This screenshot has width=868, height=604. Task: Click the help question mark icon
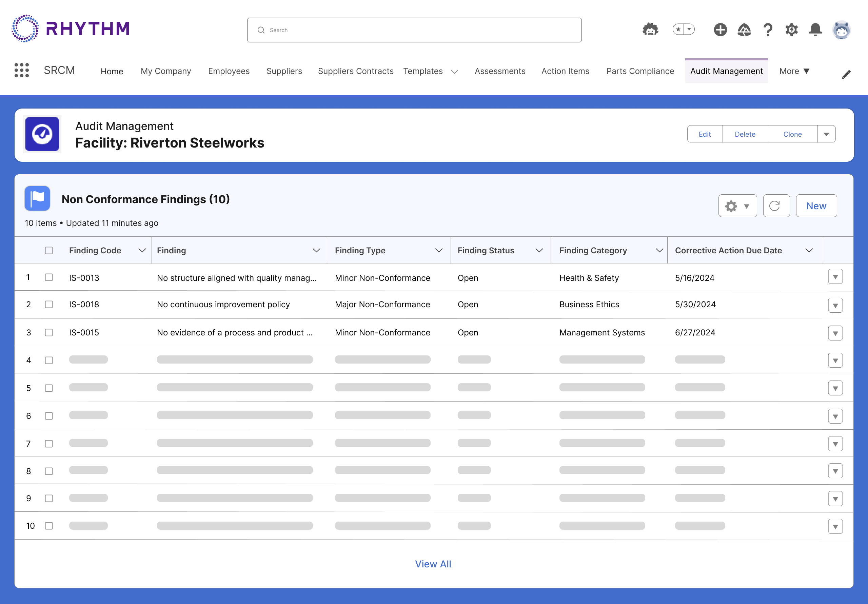click(x=768, y=30)
